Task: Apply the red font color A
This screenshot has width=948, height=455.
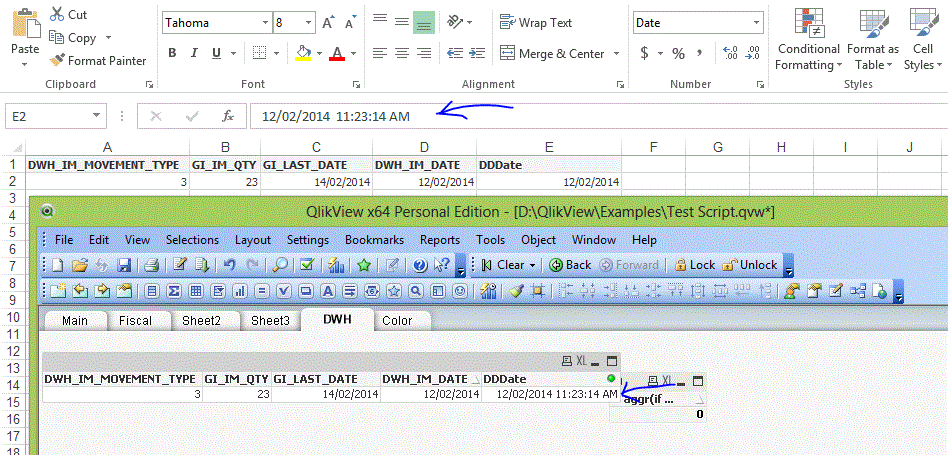Action: 337,53
